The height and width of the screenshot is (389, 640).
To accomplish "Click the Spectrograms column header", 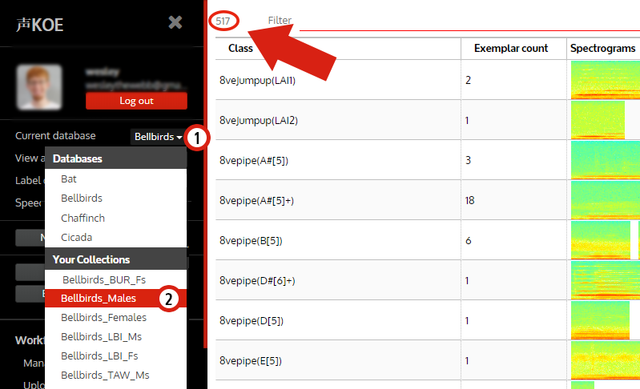I will click(x=603, y=49).
